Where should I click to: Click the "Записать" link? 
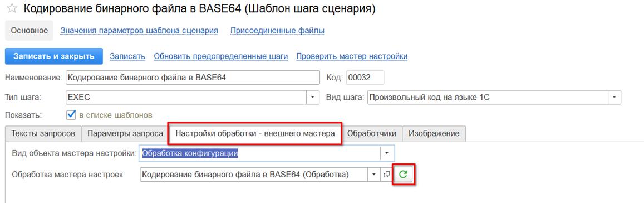click(127, 56)
